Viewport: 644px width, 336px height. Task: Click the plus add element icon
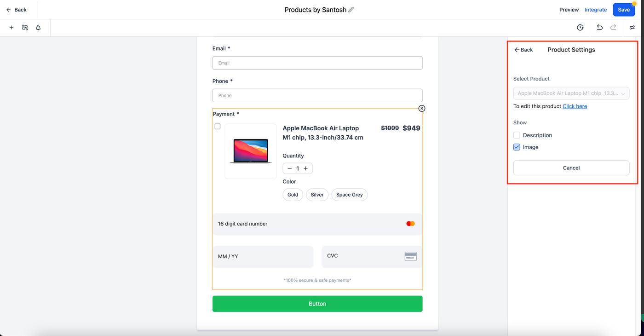[11, 28]
